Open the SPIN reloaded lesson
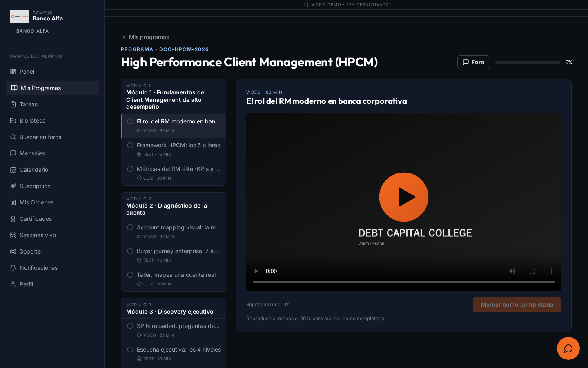Image resolution: width=588 pixels, height=368 pixels. tap(174, 330)
